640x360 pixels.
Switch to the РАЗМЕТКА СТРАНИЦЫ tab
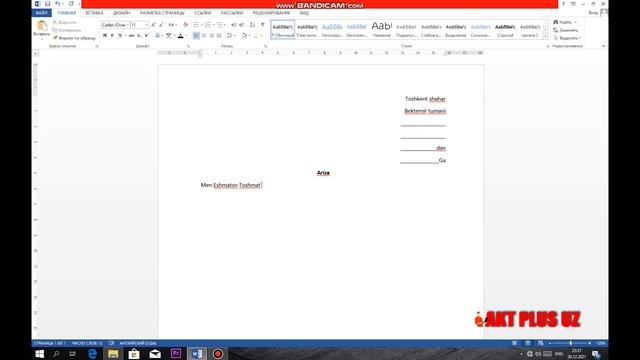(162, 13)
